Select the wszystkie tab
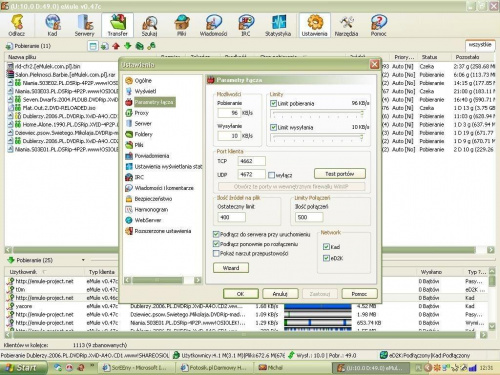Viewport: 500px width, 375px height. pos(480,45)
